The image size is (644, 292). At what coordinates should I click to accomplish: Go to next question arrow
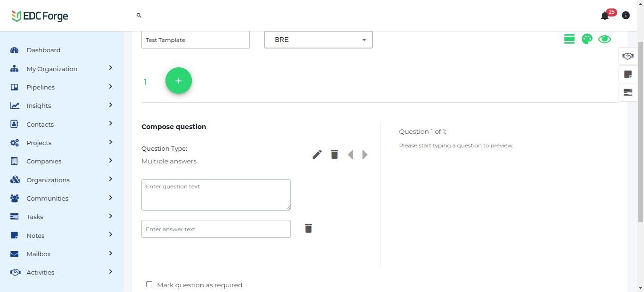click(x=365, y=154)
